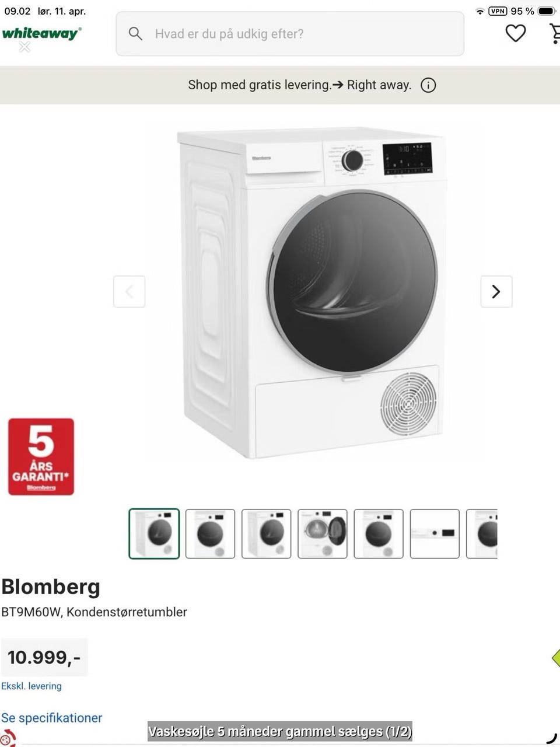Open delivery info circle icon
This screenshot has height=747, width=560.
tap(428, 85)
